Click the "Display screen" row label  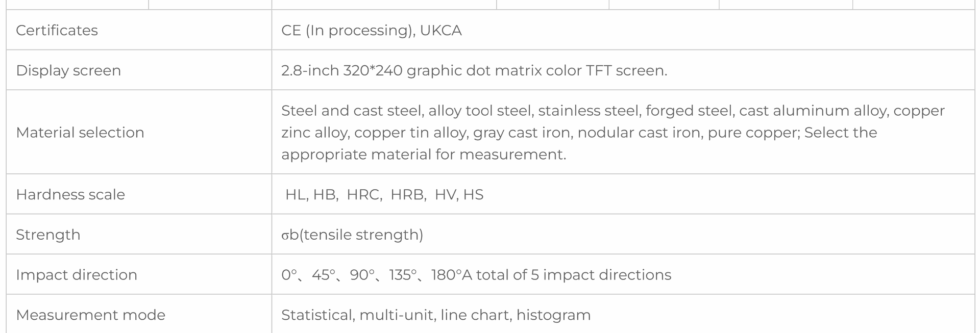coord(68,70)
